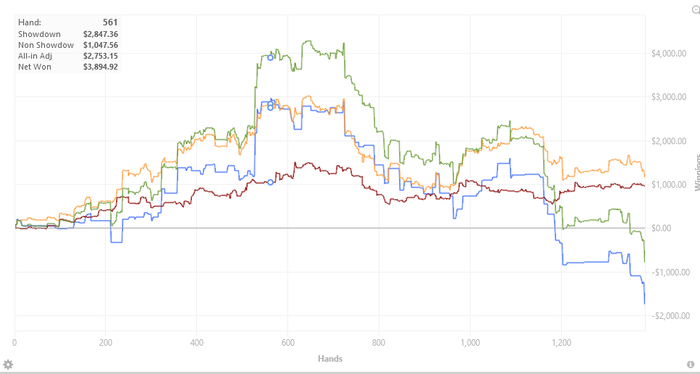Click the 200 tick on hands axis

click(x=106, y=343)
